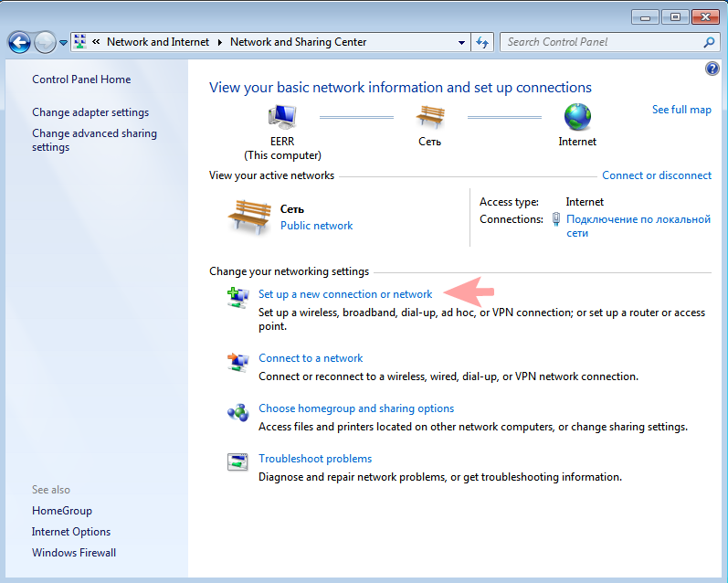Click the Troubleshoot problems icon

[237, 461]
